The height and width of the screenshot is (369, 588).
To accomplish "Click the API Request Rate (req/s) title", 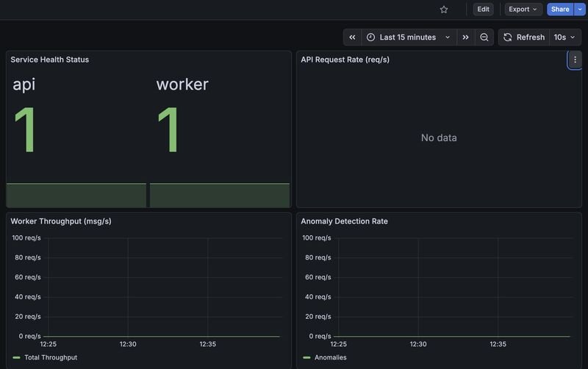I will (345, 60).
